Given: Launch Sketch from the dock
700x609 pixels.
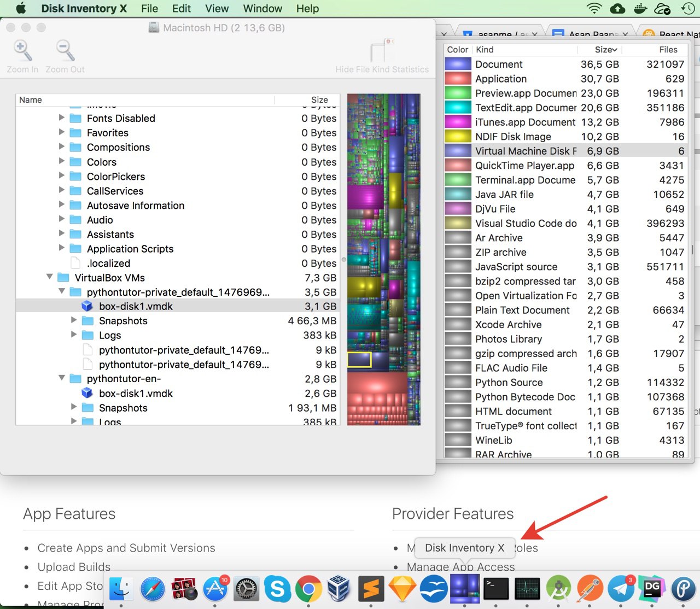Looking at the screenshot, I should 402,589.
